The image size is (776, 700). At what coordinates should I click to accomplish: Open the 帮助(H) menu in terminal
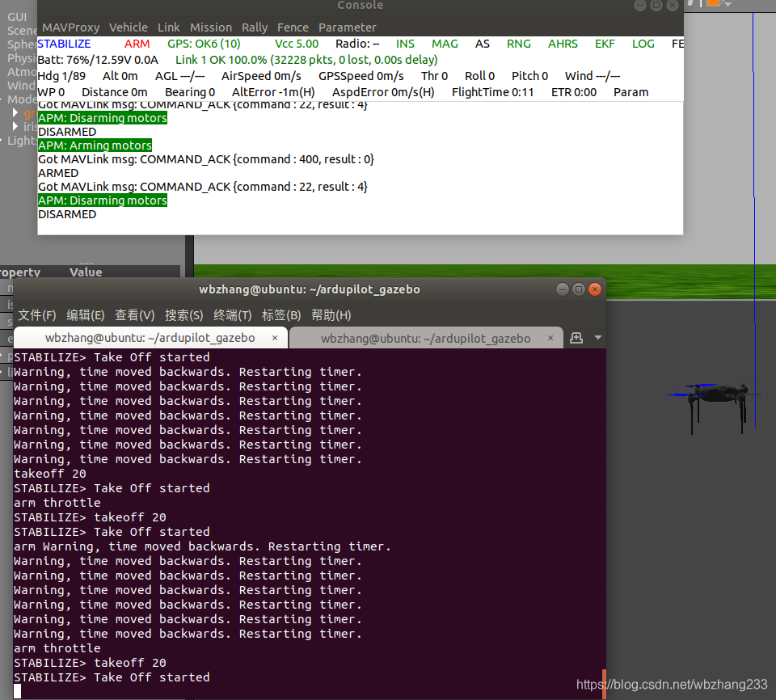(331, 315)
